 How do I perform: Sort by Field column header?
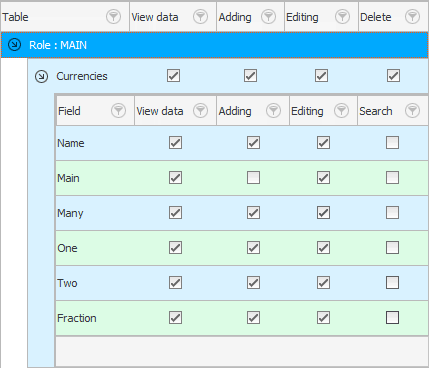[69, 111]
